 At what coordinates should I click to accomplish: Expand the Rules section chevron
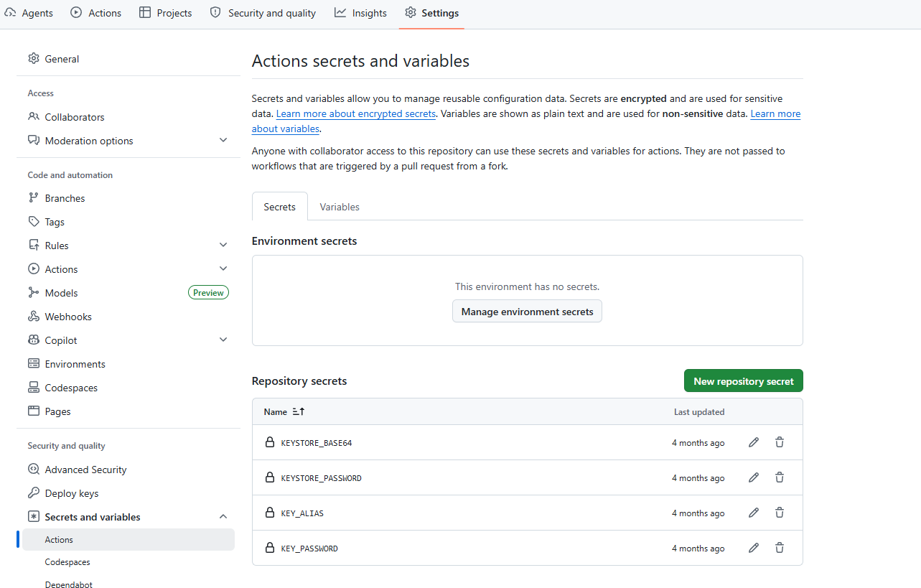[223, 246]
